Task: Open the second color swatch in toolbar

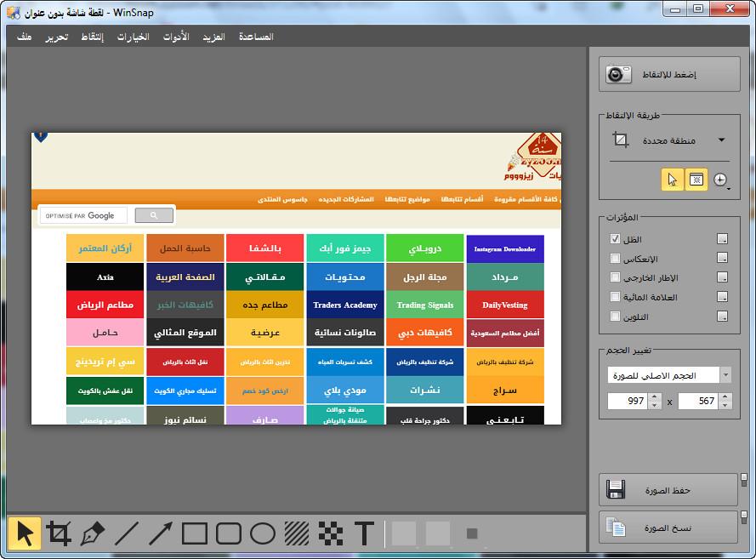Action: tap(438, 533)
